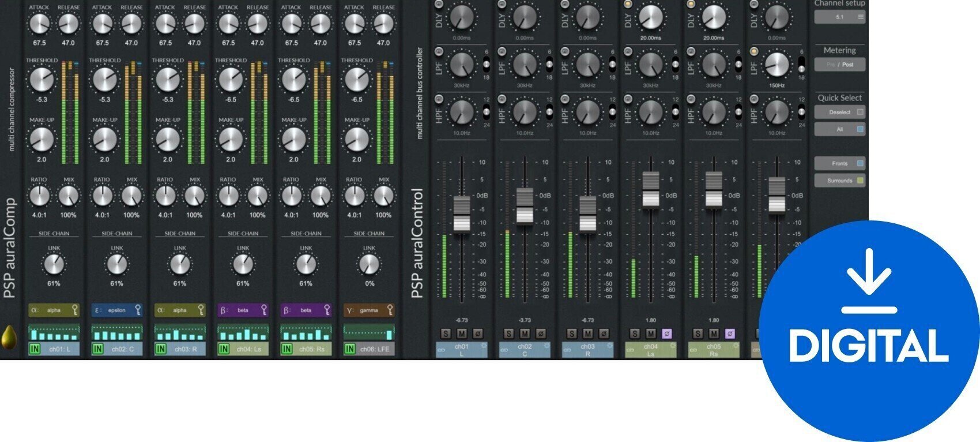Click the link icon on ch01 L label
The width and height of the screenshot is (980, 442).
pyautogui.click(x=441, y=350)
